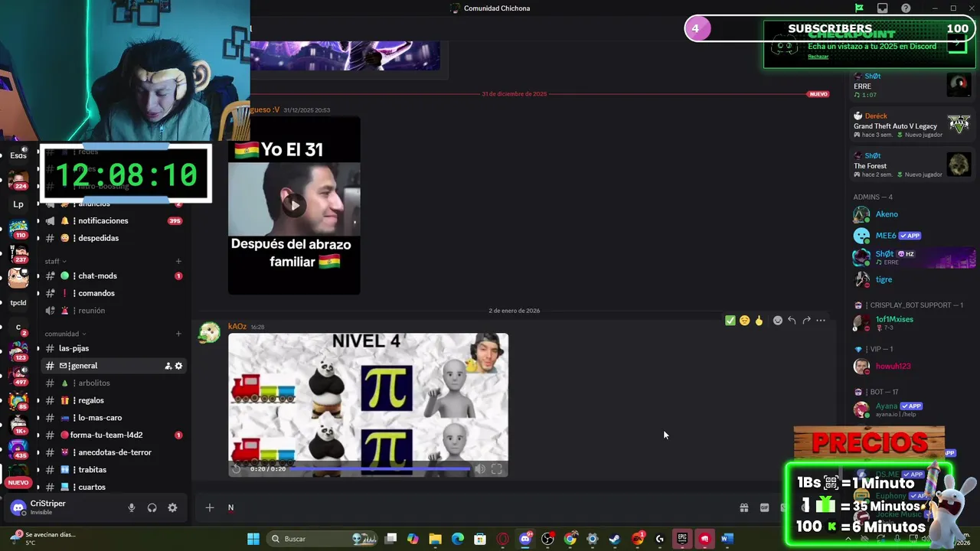Open the despedidas channel
The width and height of the screenshot is (980, 551).
pos(113,238)
